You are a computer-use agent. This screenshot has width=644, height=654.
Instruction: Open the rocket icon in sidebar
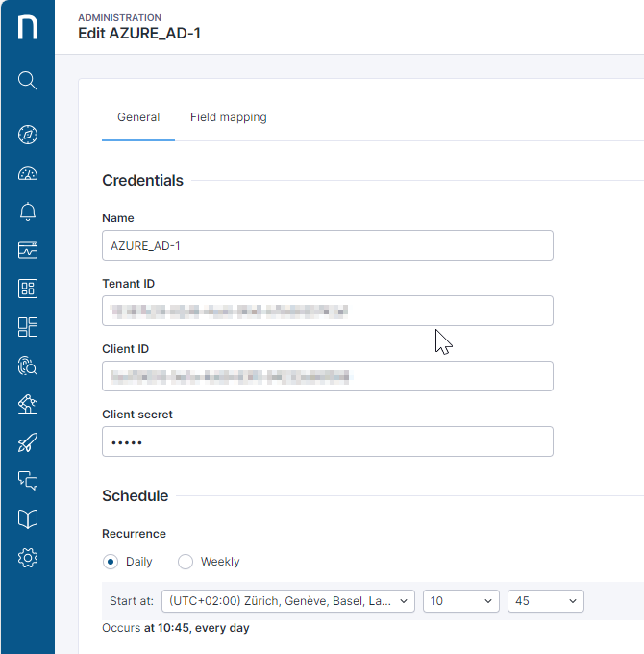pos(28,442)
